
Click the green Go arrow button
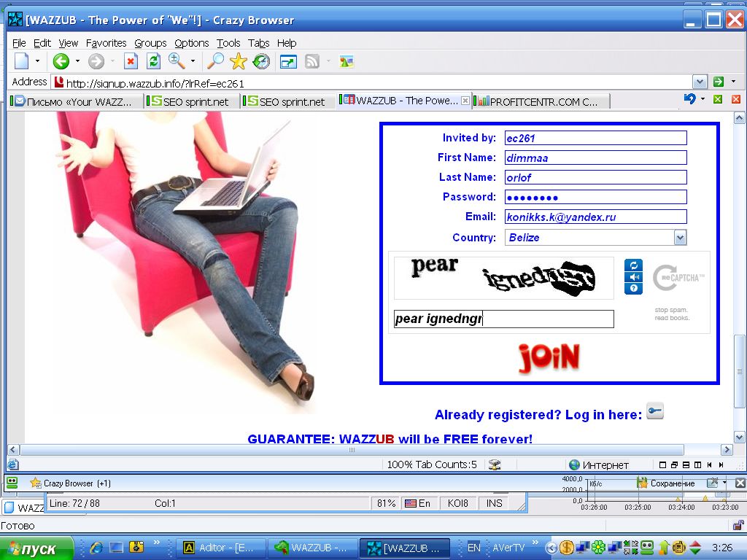pos(719,82)
